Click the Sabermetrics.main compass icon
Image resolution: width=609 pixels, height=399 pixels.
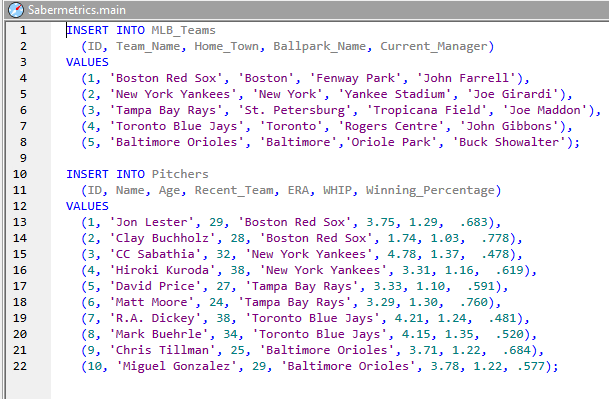tap(16, 10)
